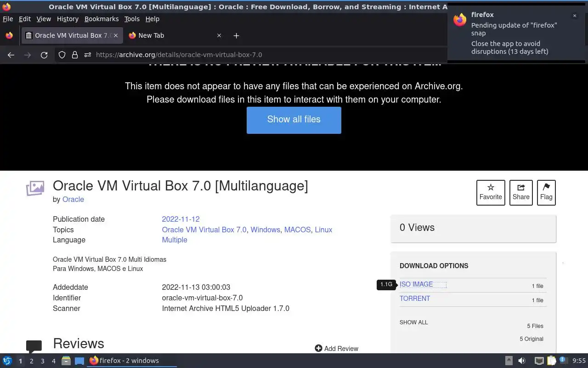
Task: Open the Oracle VM Virtual Box 7.0 topic
Action: click(204, 230)
